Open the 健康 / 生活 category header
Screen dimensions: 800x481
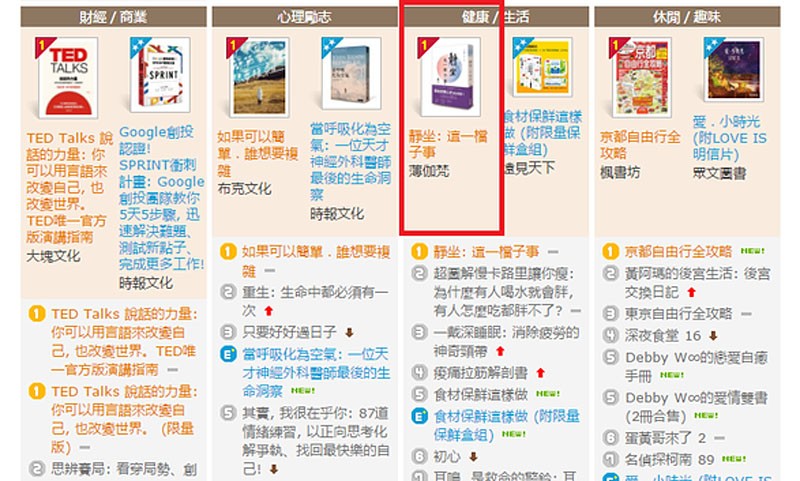coord(495,17)
